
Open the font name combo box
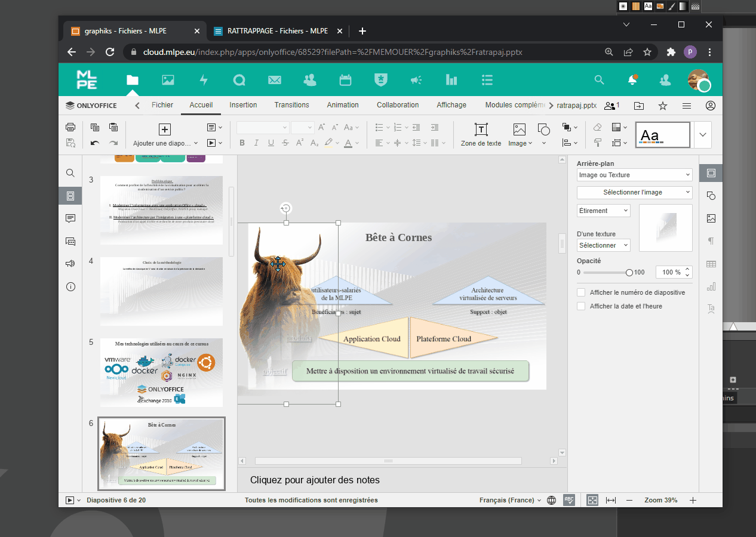[263, 128]
